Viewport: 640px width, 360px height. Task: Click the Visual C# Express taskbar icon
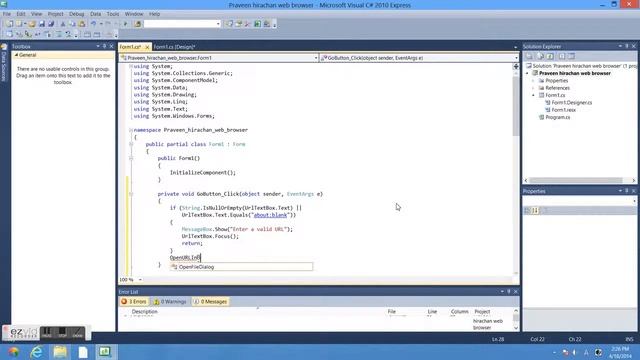[105, 352]
